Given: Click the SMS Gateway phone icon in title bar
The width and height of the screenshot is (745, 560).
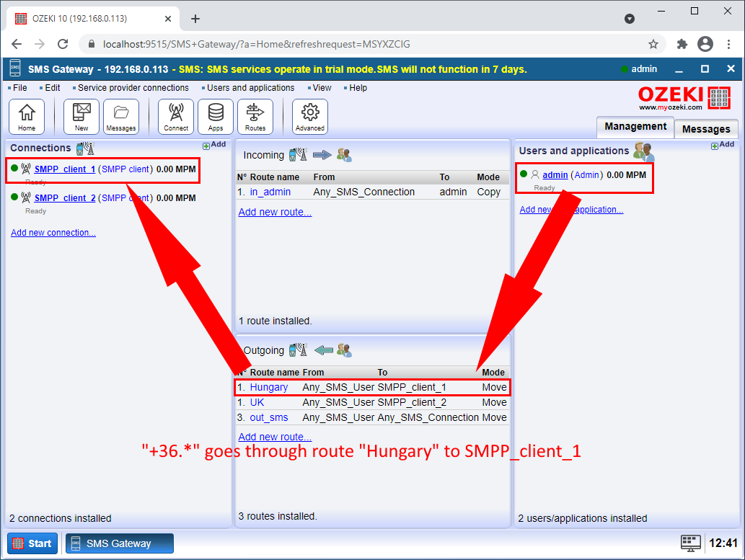Looking at the screenshot, I should (x=15, y=69).
